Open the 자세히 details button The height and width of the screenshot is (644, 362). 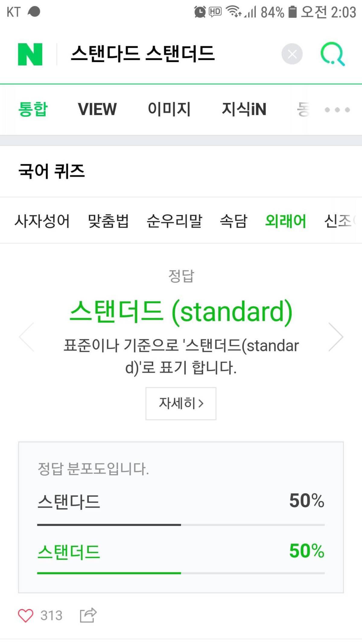coord(181,403)
